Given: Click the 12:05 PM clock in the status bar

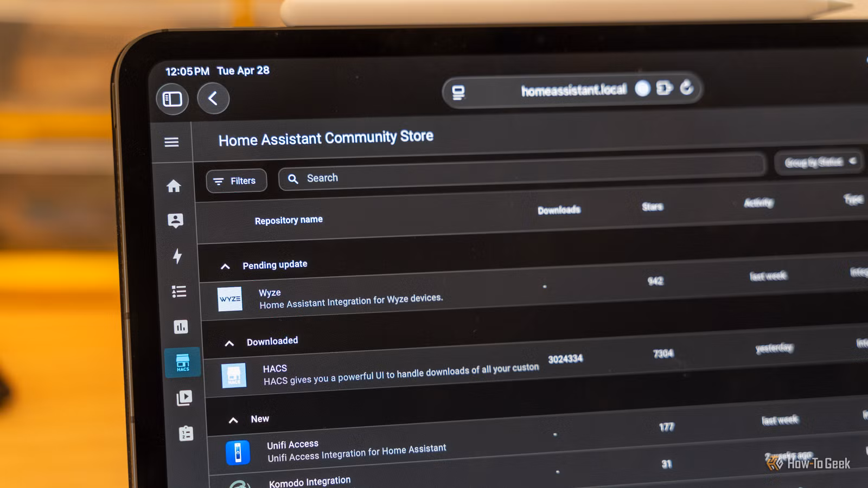Looking at the screenshot, I should tap(187, 72).
